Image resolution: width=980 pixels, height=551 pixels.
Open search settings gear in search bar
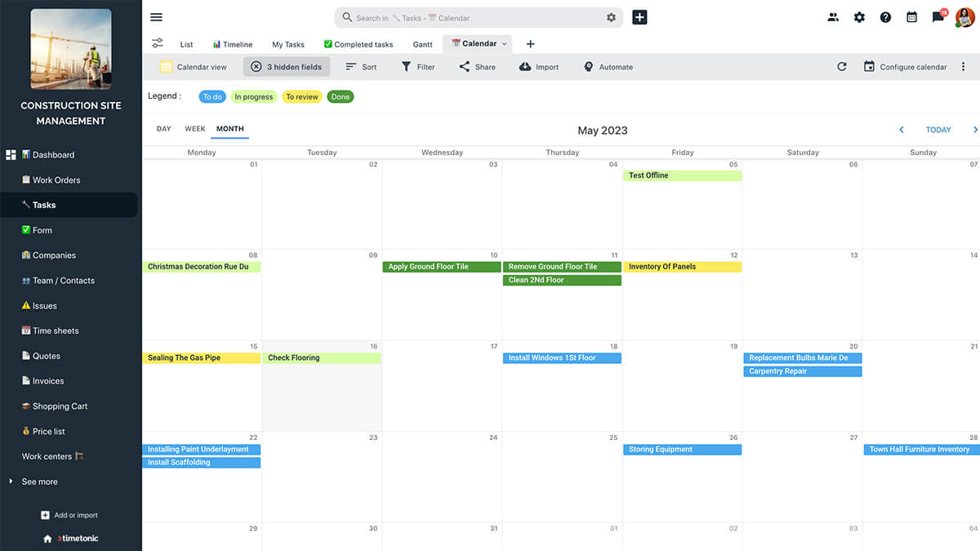click(x=611, y=17)
